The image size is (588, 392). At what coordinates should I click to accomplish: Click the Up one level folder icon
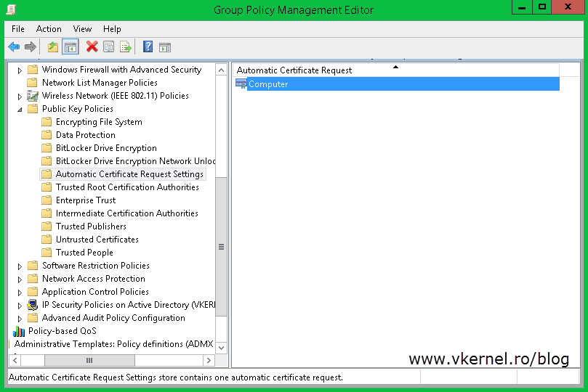click(x=53, y=46)
